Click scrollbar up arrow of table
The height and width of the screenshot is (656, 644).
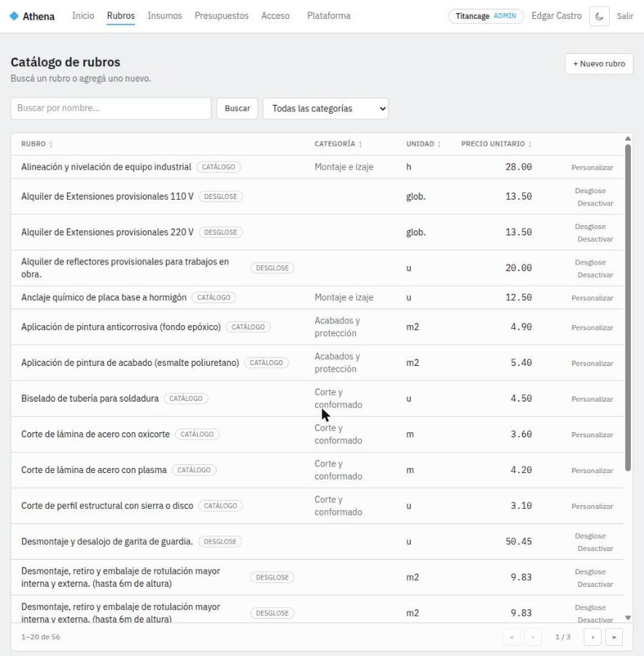pos(628,138)
